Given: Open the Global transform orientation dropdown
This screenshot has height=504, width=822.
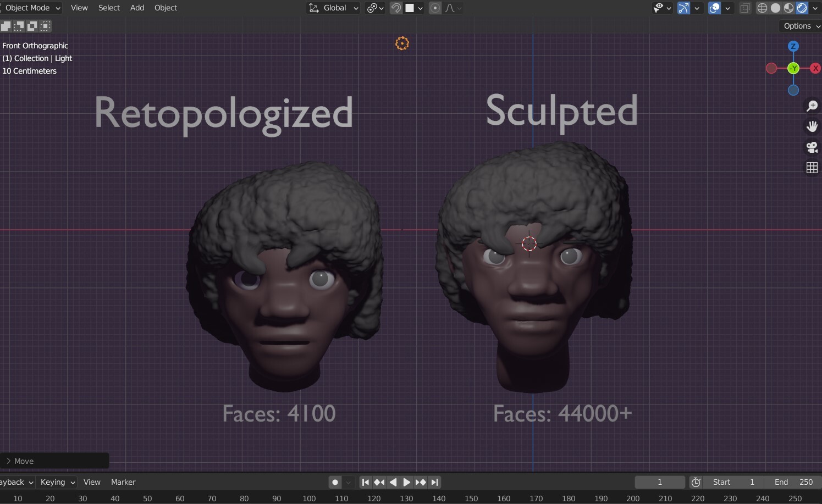Looking at the screenshot, I should [x=334, y=8].
